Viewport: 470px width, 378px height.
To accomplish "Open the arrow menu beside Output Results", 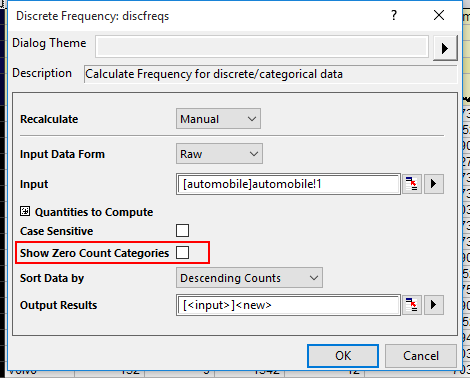I will 434,305.
